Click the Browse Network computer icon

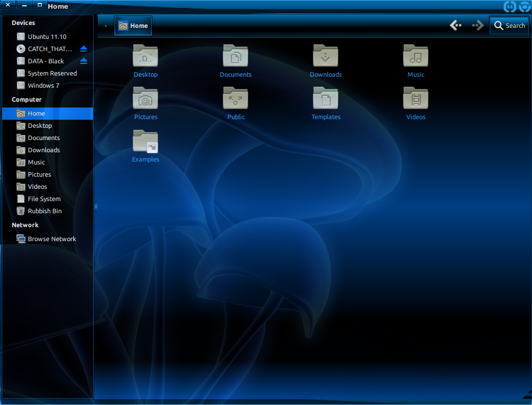(21, 239)
